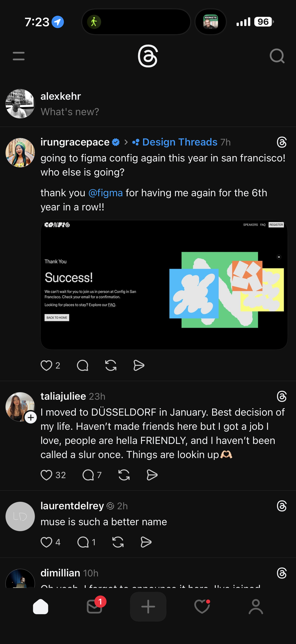Like irungracepace's Figma Config post
The width and height of the screenshot is (296, 644).
46,366
